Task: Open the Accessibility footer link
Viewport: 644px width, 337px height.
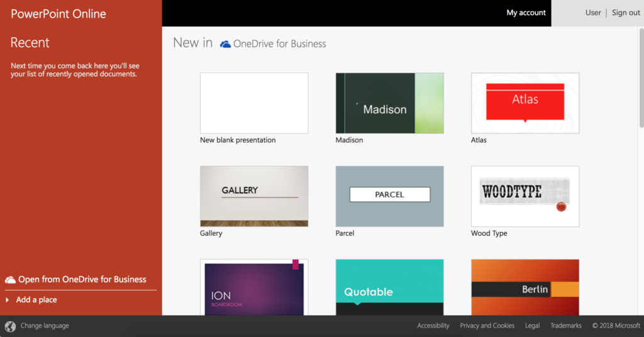Action: [433, 326]
